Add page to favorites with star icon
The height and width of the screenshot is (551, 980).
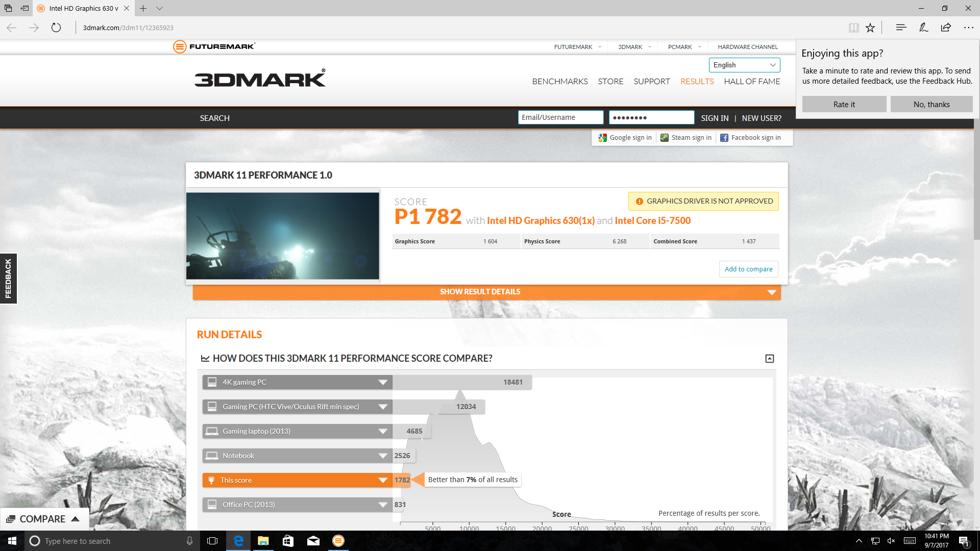tap(870, 28)
